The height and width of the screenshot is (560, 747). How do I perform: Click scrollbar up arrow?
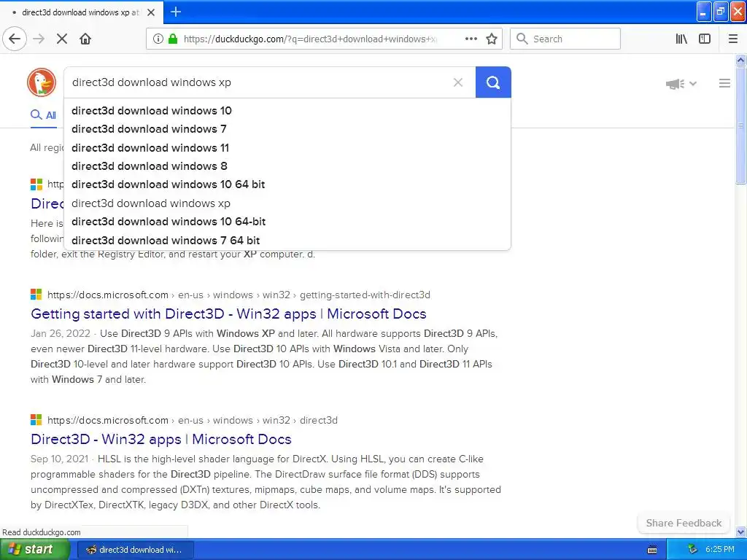(740, 60)
